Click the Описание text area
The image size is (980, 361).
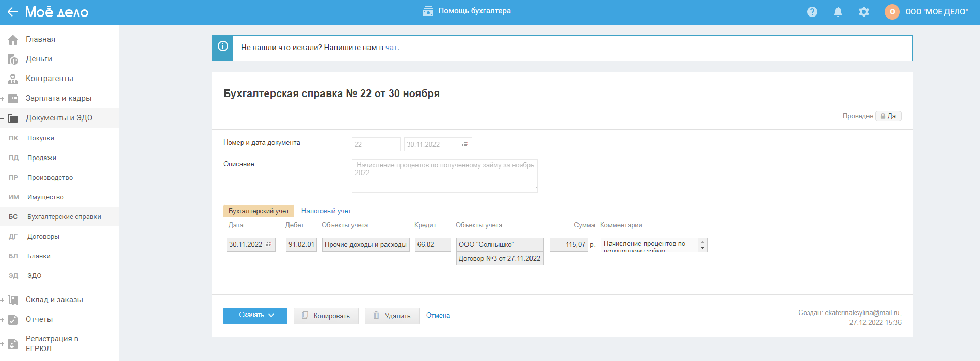(445, 176)
